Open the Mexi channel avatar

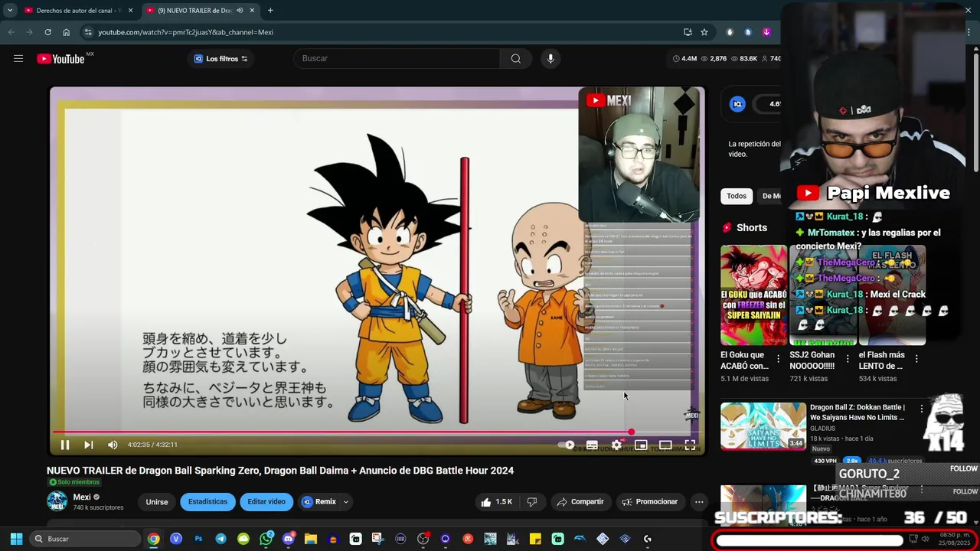[x=57, y=501]
